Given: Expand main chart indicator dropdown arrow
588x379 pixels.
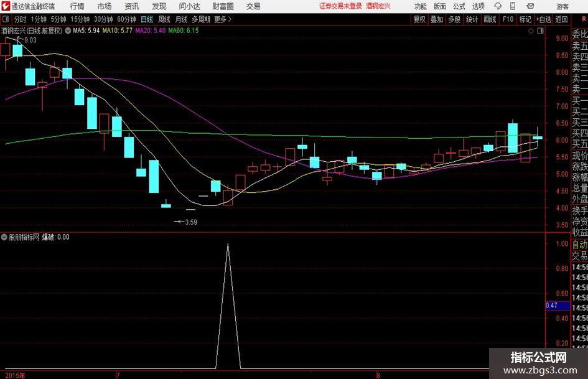Looking at the screenshot, I should (x=68, y=30).
